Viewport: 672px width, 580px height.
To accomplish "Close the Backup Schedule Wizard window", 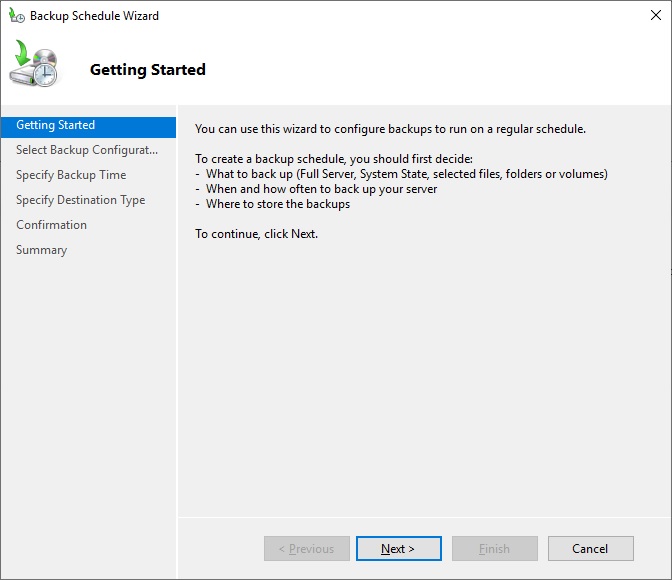I will pos(655,15).
